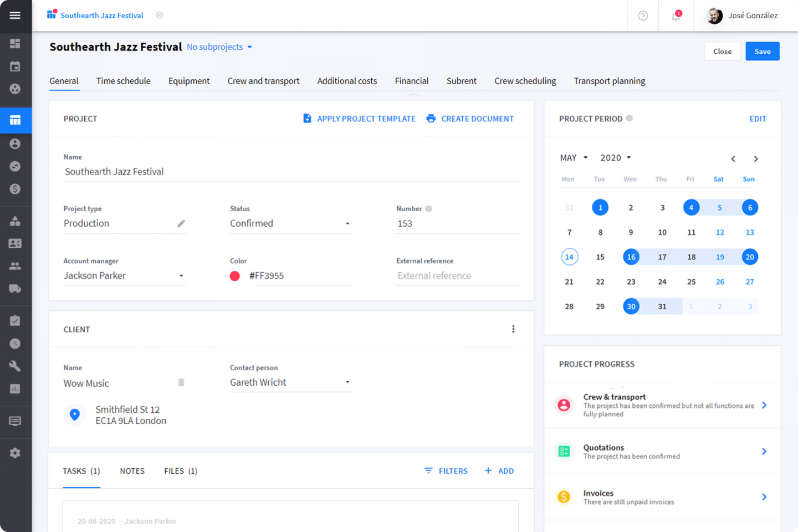This screenshot has height=532, width=798.
Task: Open the Dashboard from the sidebar
Action: click(16, 43)
